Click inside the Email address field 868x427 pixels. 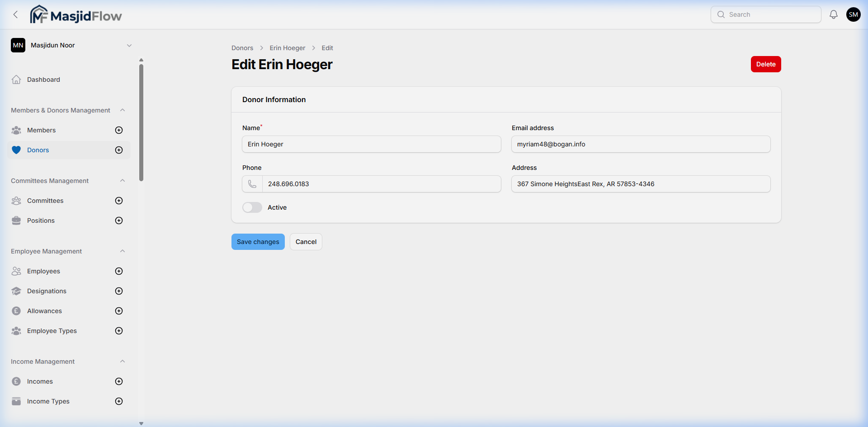pos(641,144)
